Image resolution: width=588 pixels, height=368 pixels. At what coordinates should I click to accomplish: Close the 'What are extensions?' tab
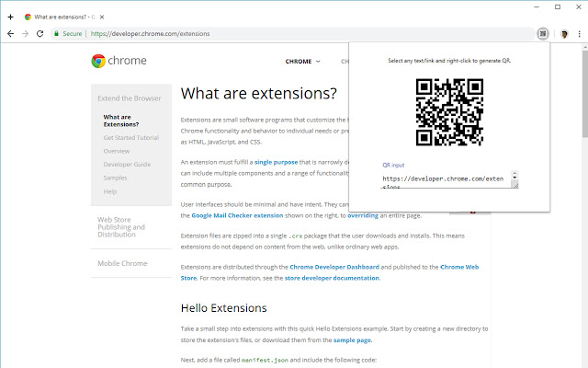(102, 17)
